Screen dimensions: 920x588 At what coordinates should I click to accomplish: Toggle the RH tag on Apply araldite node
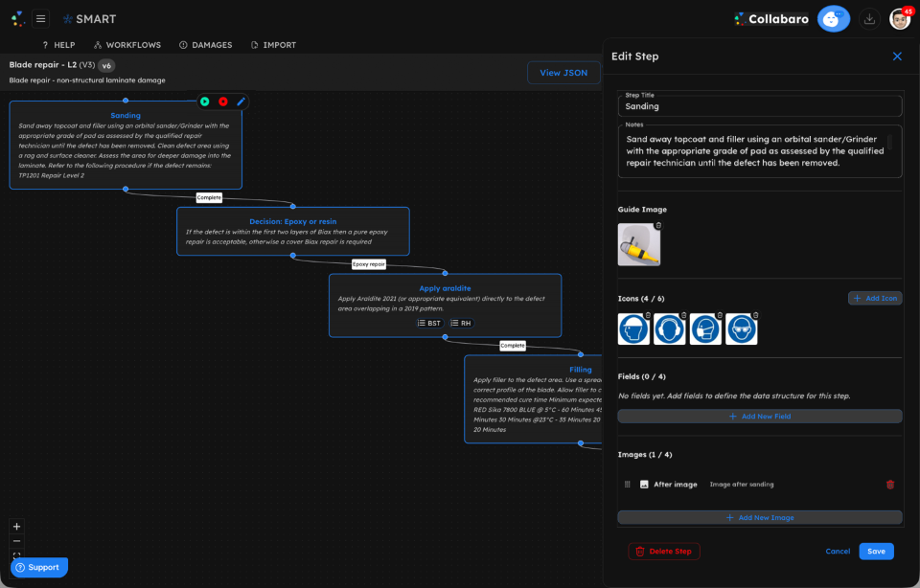(461, 324)
